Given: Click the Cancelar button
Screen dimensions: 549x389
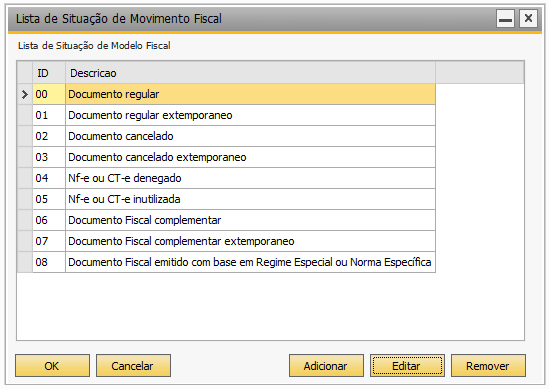Looking at the screenshot, I should click(133, 366).
